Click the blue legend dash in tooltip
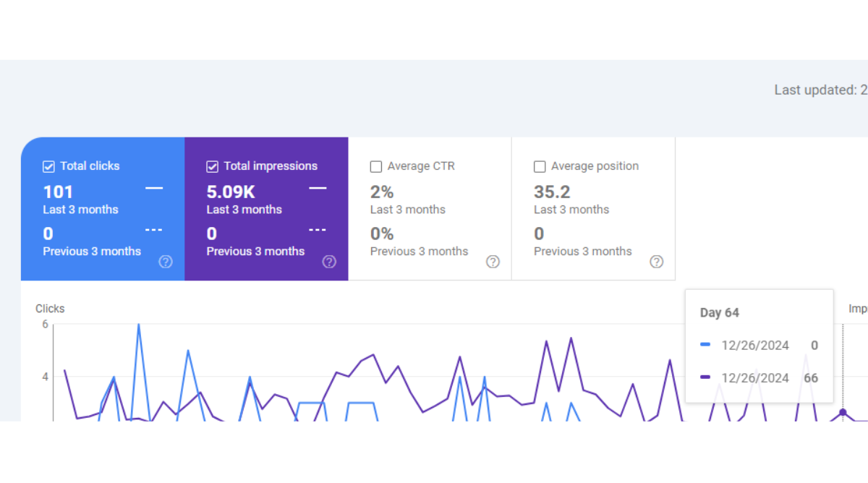Image resolution: width=868 pixels, height=483 pixels. click(705, 346)
